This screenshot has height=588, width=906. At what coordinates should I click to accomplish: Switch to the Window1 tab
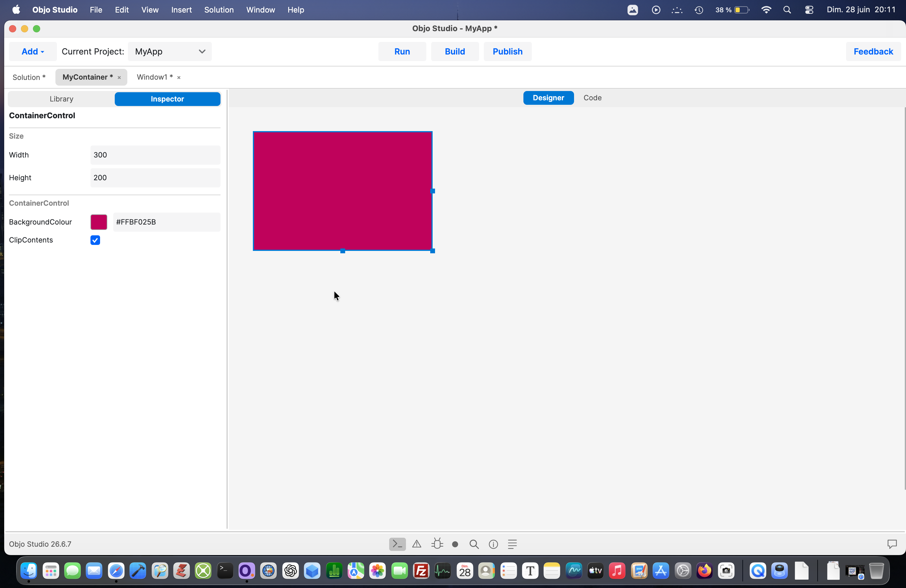pyautogui.click(x=155, y=77)
